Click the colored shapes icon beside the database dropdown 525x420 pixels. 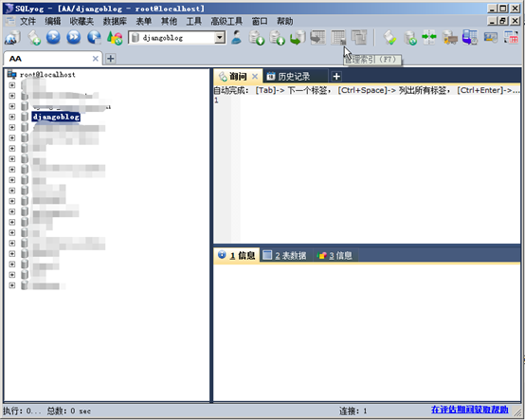(x=115, y=38)
